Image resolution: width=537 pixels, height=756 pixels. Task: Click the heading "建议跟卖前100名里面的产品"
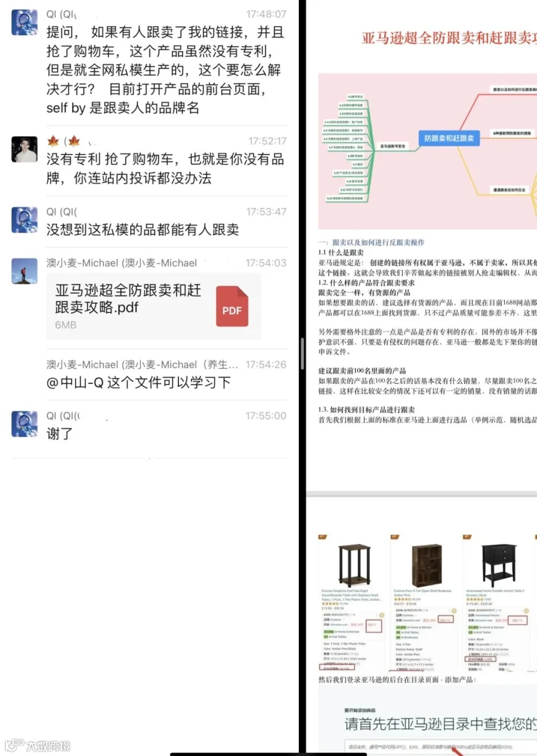click(x=362, y=371)
